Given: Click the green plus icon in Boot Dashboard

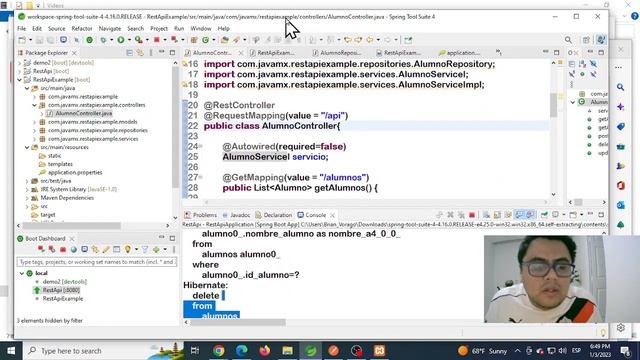Looking at the screenshot, I should coord(156,249).
